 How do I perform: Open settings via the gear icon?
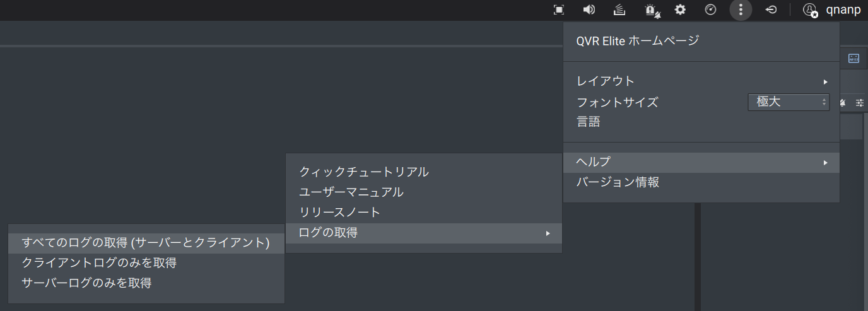(680, 9)
